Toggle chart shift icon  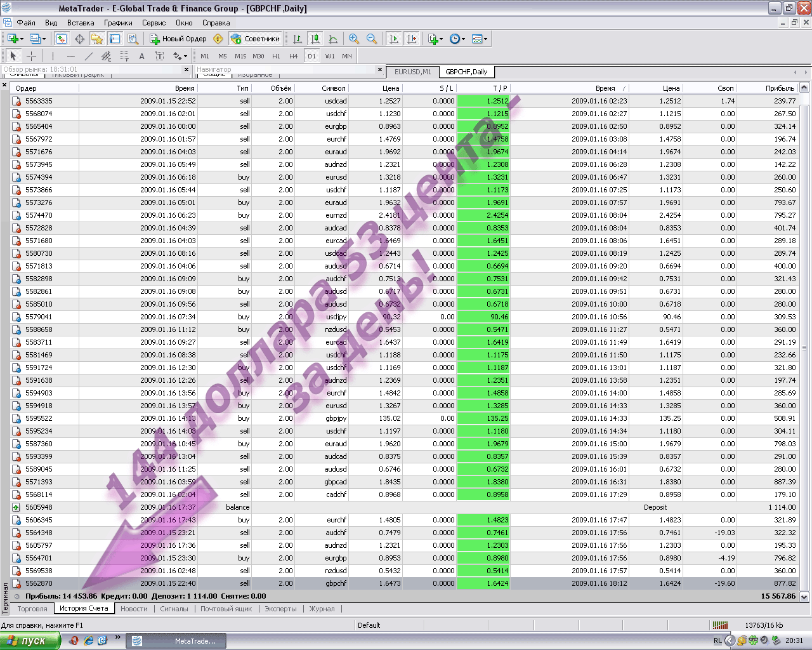412,39
